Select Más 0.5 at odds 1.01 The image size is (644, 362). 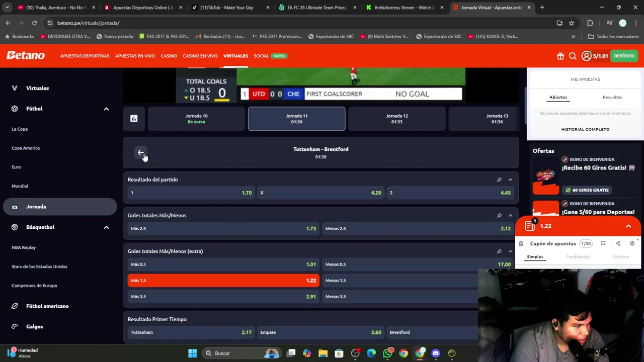223,264
